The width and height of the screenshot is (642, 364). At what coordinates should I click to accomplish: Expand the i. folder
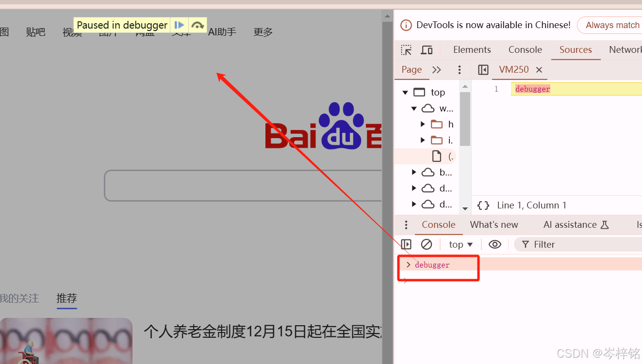(x=423, y=140)
